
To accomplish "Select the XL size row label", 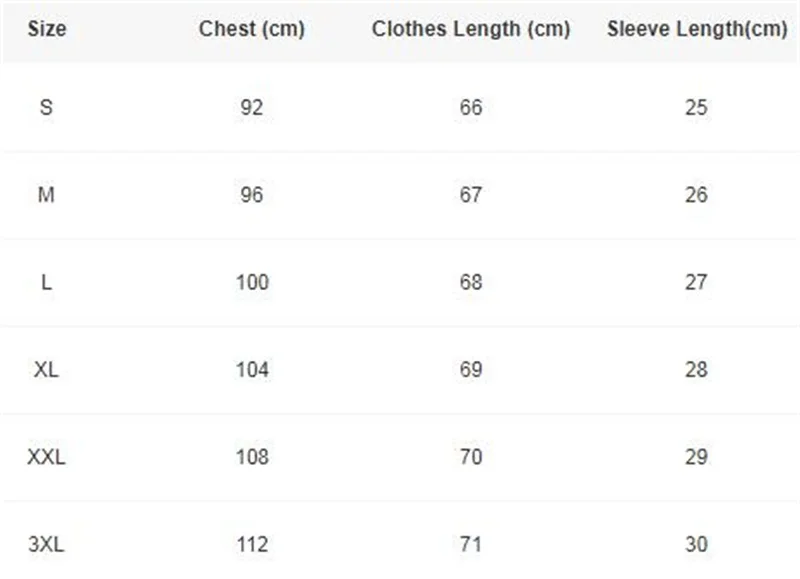I will point(46,370).
